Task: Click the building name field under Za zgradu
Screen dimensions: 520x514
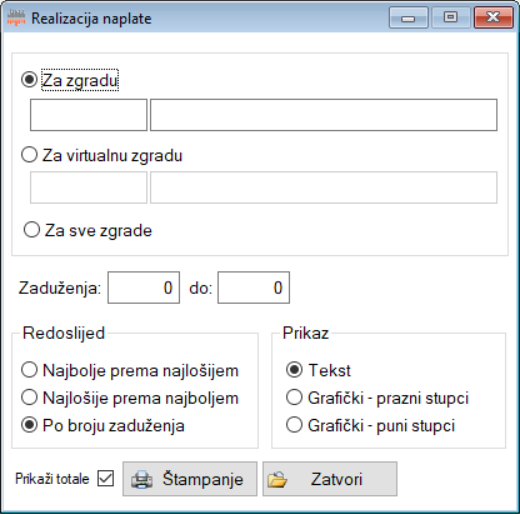Action: point(324,115)
